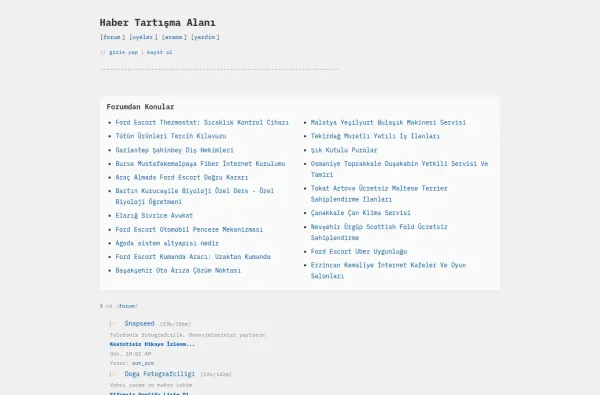Open 'Tokat Artova Ücretsiz Maltese Terrier' topic

click(x=379, y=194)
